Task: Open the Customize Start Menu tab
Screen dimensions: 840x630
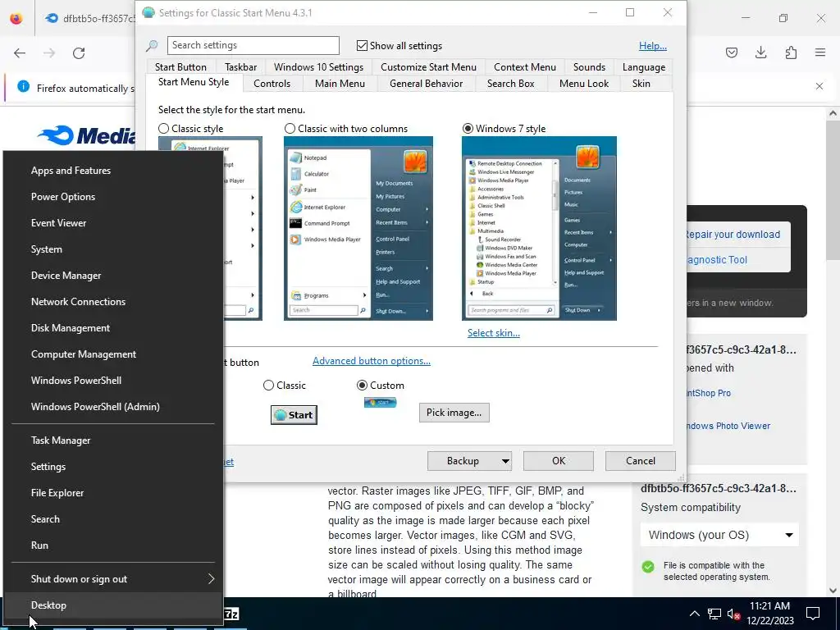Action: (x=428, y=67)
